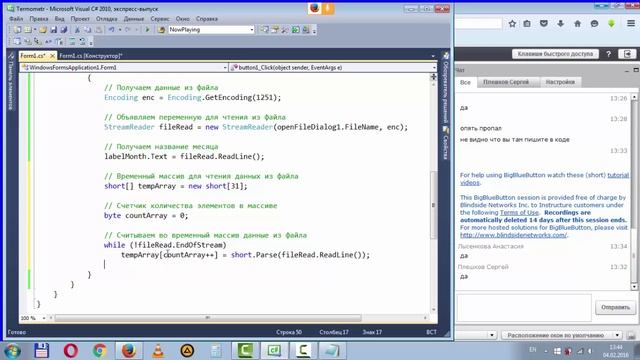Click the chat message input field

tap(524, 308)
